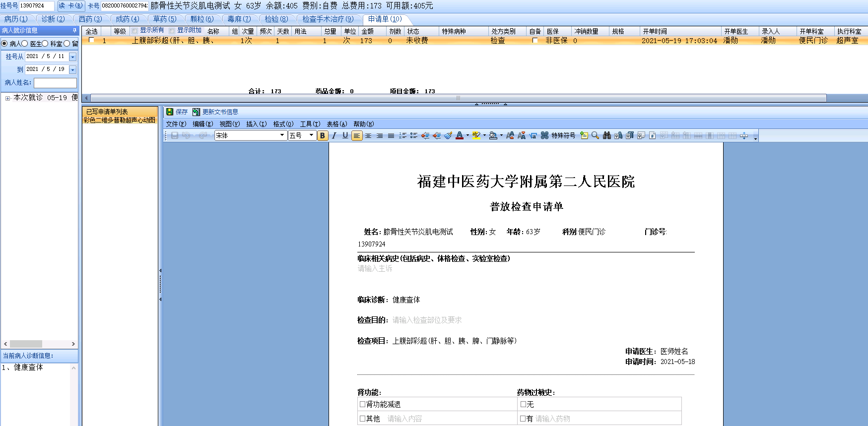Screen dimensions: 868x426
Task: Center-align text in editor toolbar
Action: click(368, 135)
